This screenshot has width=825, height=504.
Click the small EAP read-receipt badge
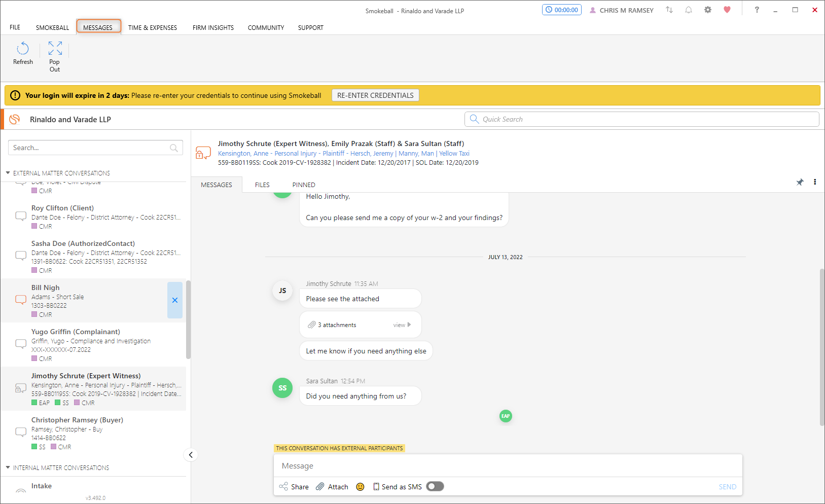[506, 416]
